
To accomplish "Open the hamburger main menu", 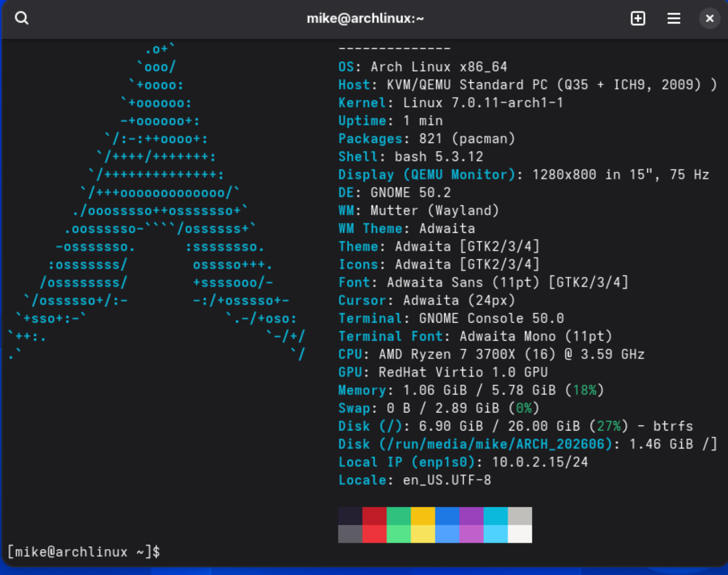I will [674, 19].
